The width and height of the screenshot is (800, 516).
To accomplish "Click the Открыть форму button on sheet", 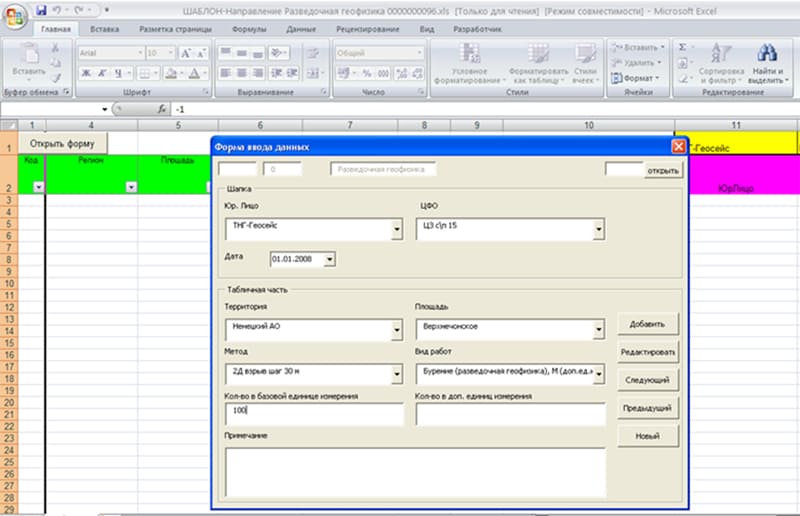I will pos(62,143).
